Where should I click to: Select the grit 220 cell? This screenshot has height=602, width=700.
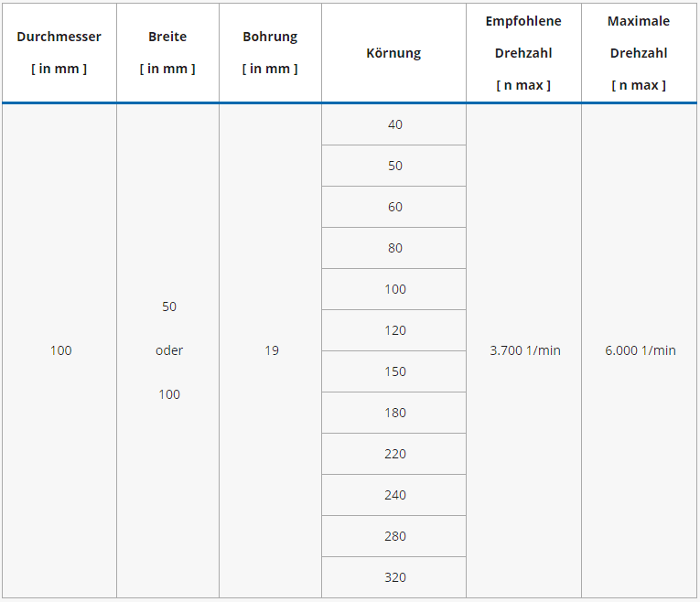[x=394, y=454]
